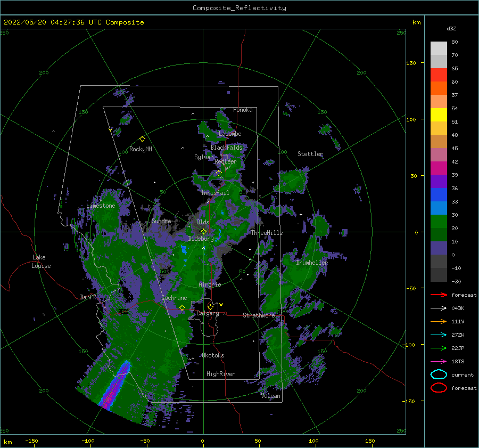Pick the yellow diamond marker below Cochrane
The image size is (479, 448).
[x=182, y=307]
